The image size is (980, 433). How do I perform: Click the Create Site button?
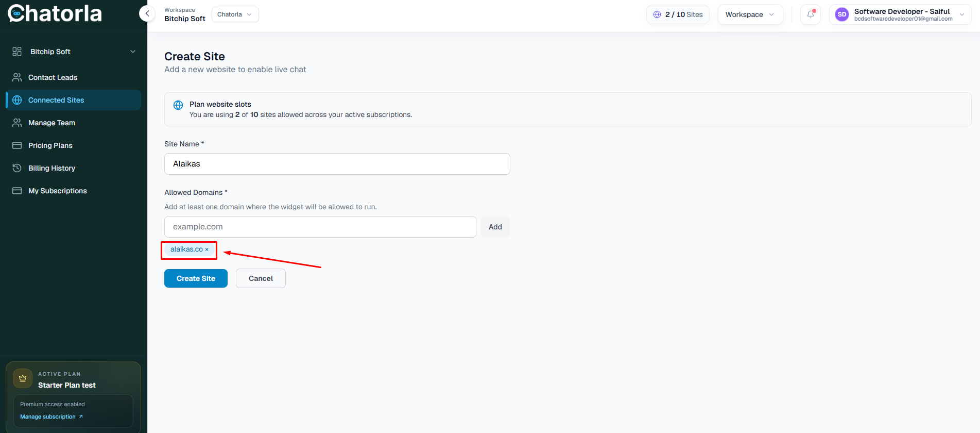coord(196,278)
